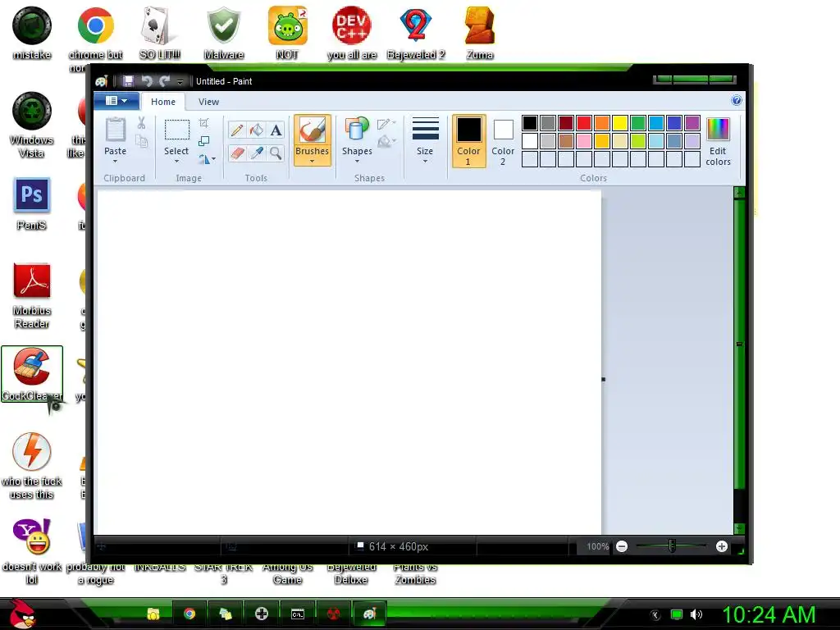Viewport: 840px width, 630px height.
Task: Select the Text tool
Action: tap(276, 130)
